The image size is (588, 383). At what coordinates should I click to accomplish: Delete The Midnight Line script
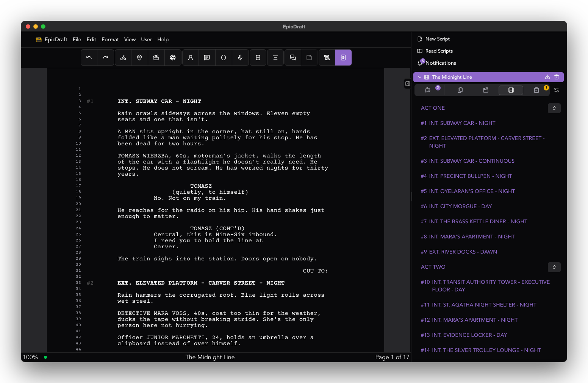(557, 77)
